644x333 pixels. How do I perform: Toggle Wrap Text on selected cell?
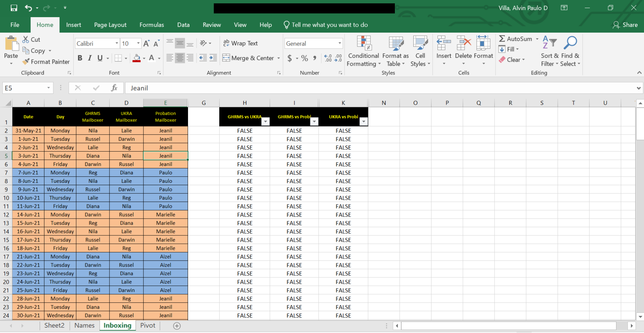pos(240,43)
